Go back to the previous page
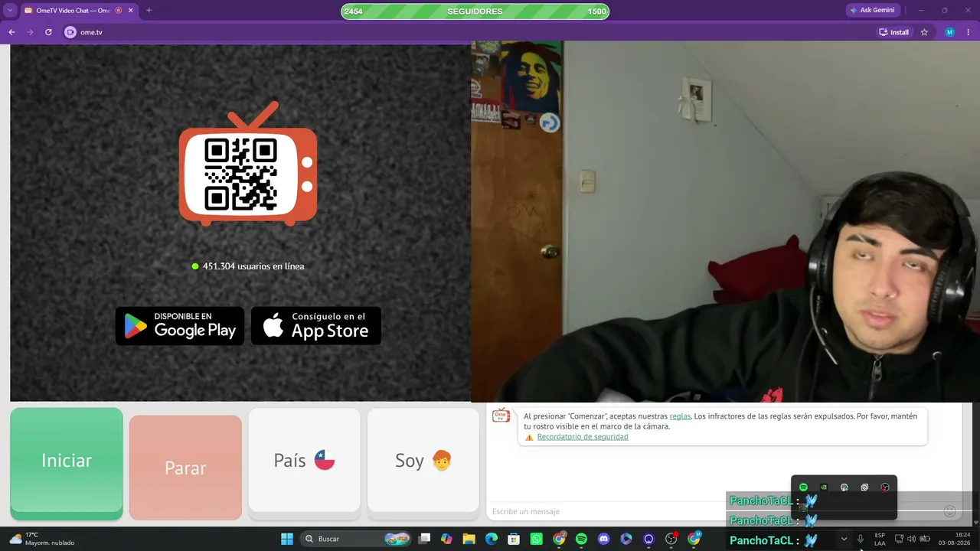The height and width of the screenshot is (551, 980). tap(11, 32)
